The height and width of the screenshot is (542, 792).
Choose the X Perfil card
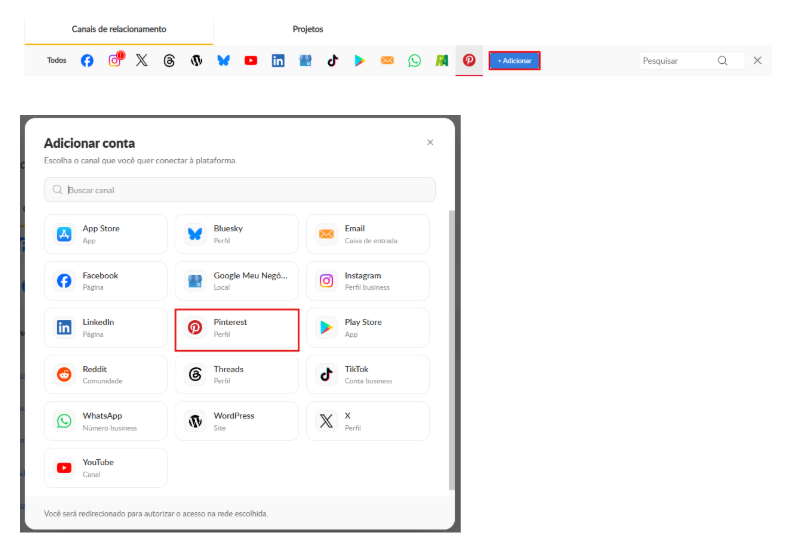coord(368,421)
